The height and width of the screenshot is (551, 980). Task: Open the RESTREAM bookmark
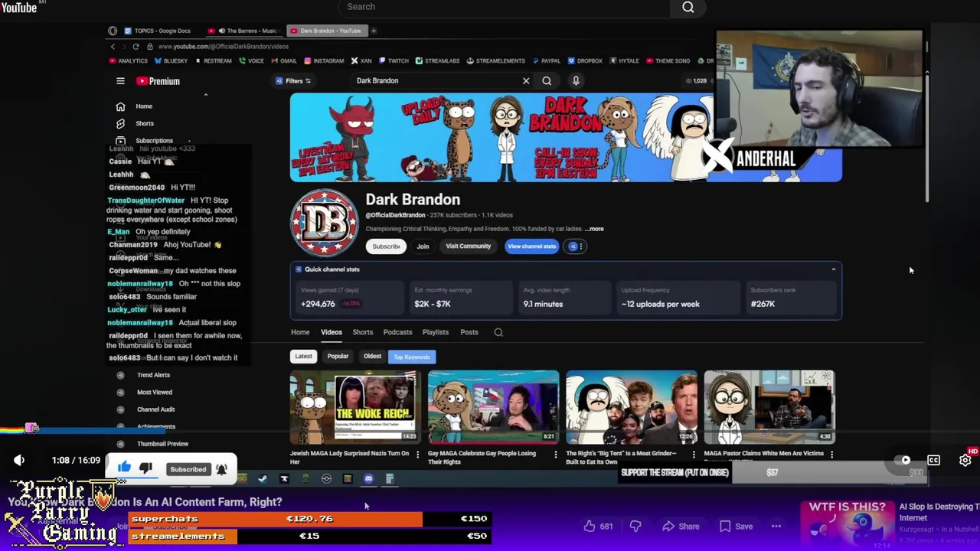[214, 60]
